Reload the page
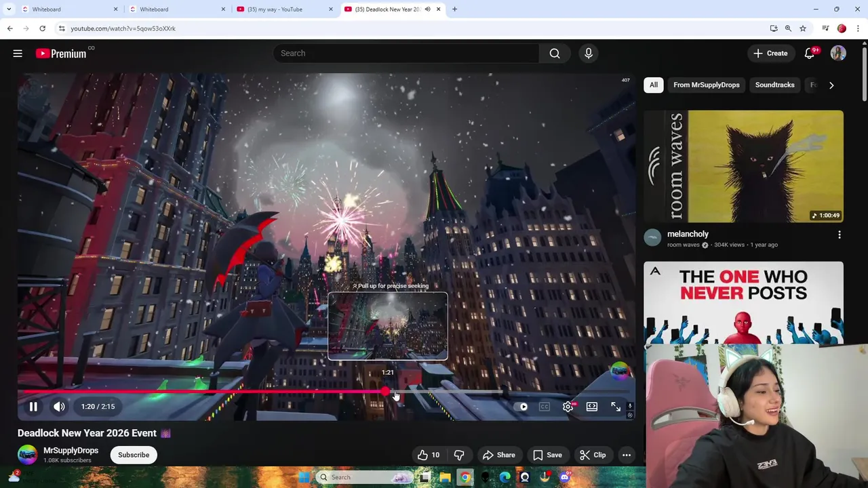The width and height of the screenshot is (868, 488). [x=42, y=28]
